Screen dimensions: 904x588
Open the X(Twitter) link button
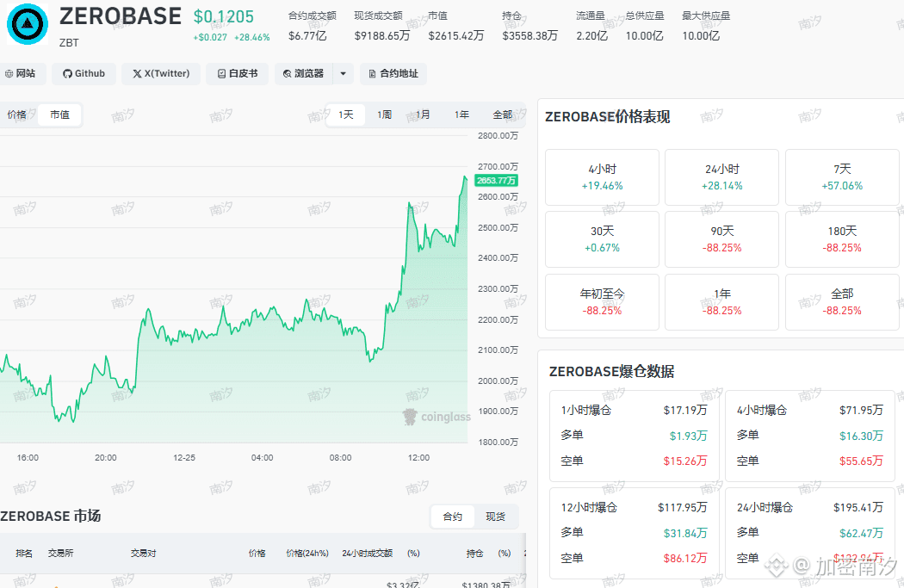(x=161, y=74)
